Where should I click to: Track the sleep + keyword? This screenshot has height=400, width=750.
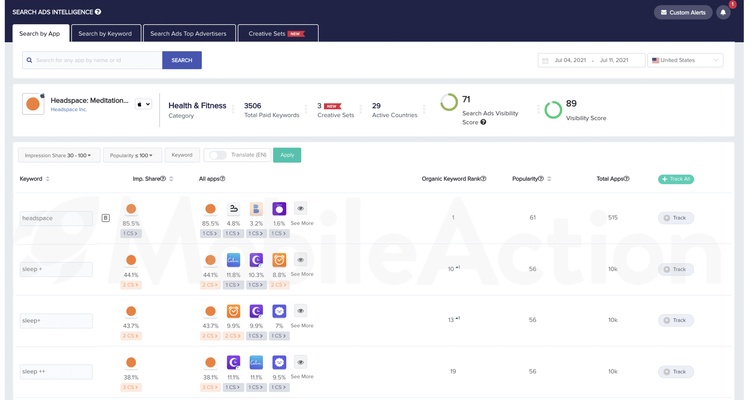pyautogui.click(x=675, y=269)
